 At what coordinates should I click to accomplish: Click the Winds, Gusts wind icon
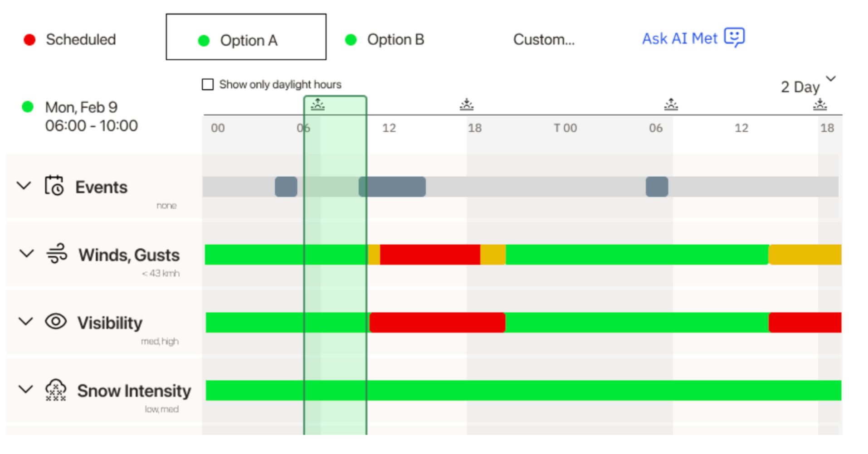tap(57, 254)
